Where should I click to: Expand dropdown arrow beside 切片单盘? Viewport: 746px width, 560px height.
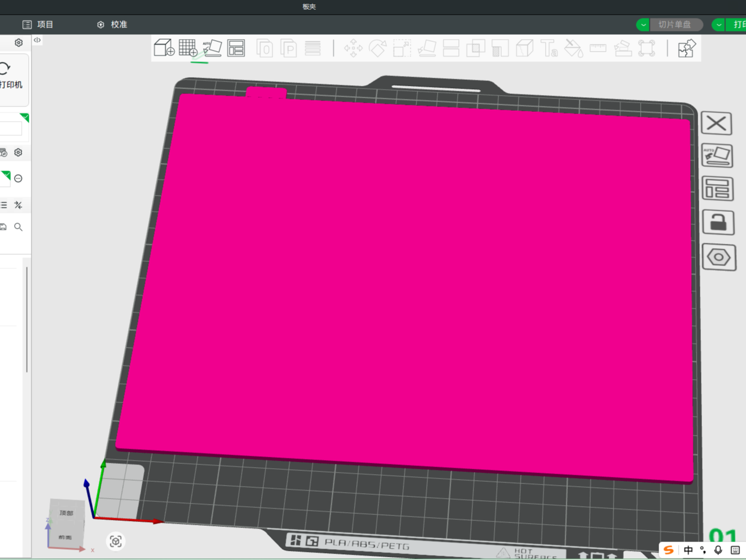[x=643, y=24]
